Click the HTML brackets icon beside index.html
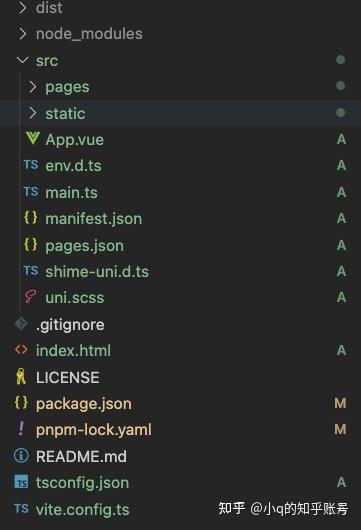This screenshot has width=361, height=530. point(21,350)
